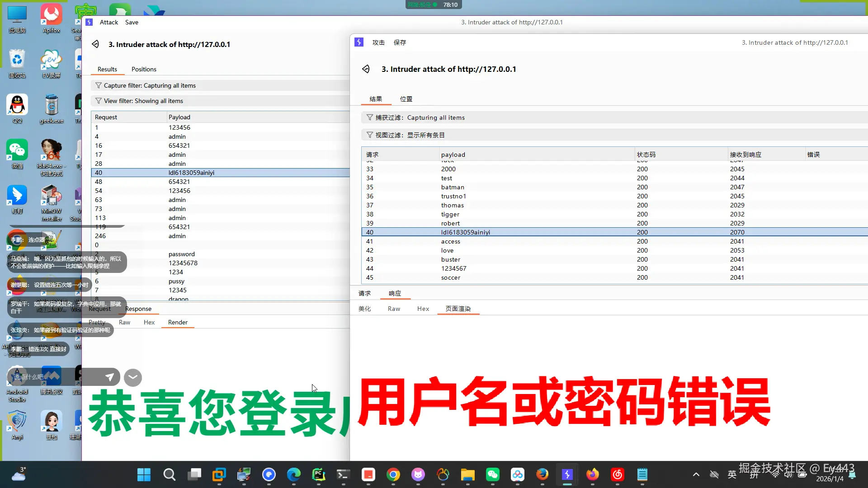Expand the system tray hidden icons arrow
Viewport: 868px width, 488px height.
pyautogui.click(x=696, y=474)
